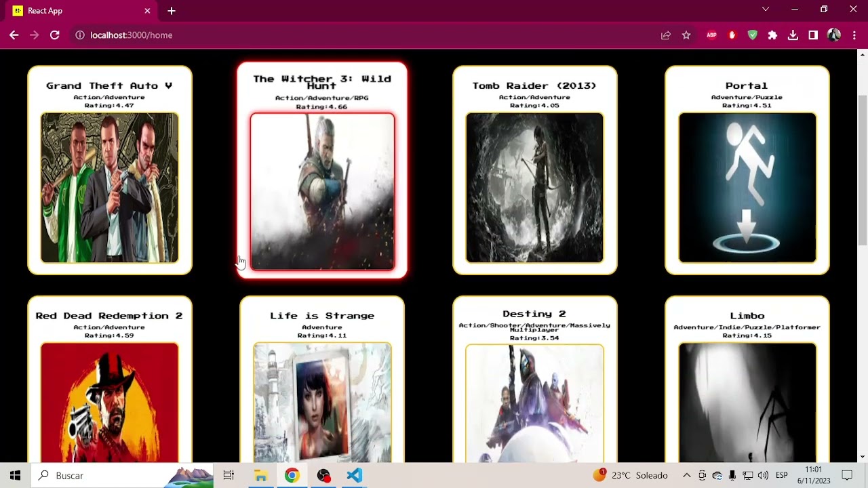Open the red hand blocker extension
This screenshot has height=488, width=868.
(x=732, y=35)
